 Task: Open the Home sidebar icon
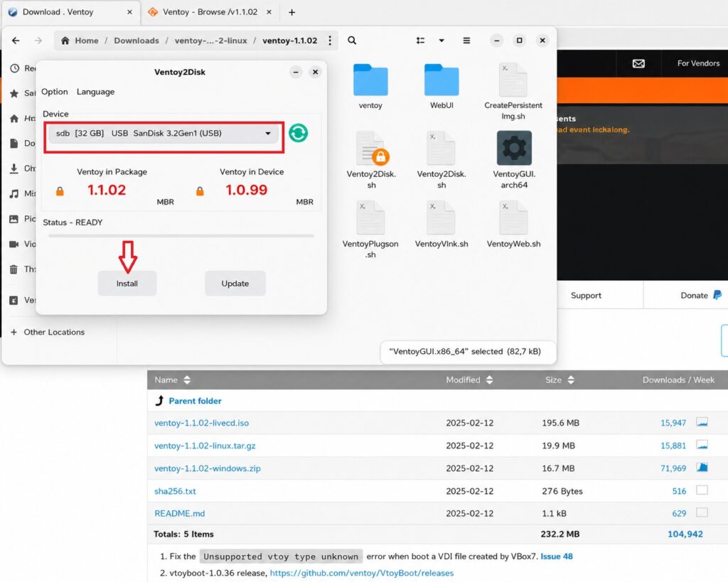pyautogui.click(x=14, y=119)
